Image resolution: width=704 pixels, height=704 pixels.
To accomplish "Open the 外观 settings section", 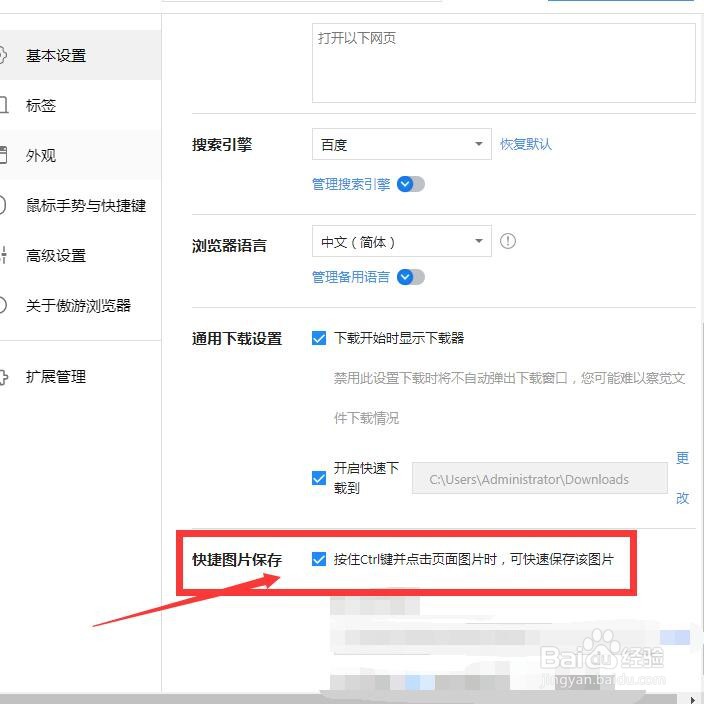I will click(80, 155).
